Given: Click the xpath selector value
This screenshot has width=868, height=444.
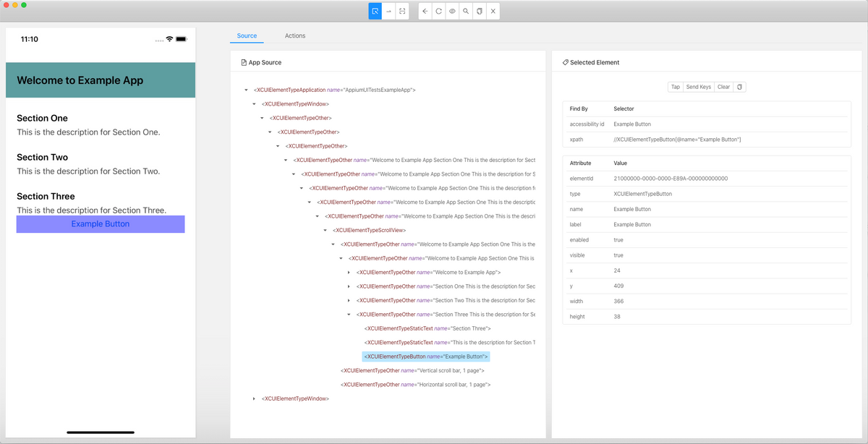Looking at the screenshot, I should click(x=677, y=140).
